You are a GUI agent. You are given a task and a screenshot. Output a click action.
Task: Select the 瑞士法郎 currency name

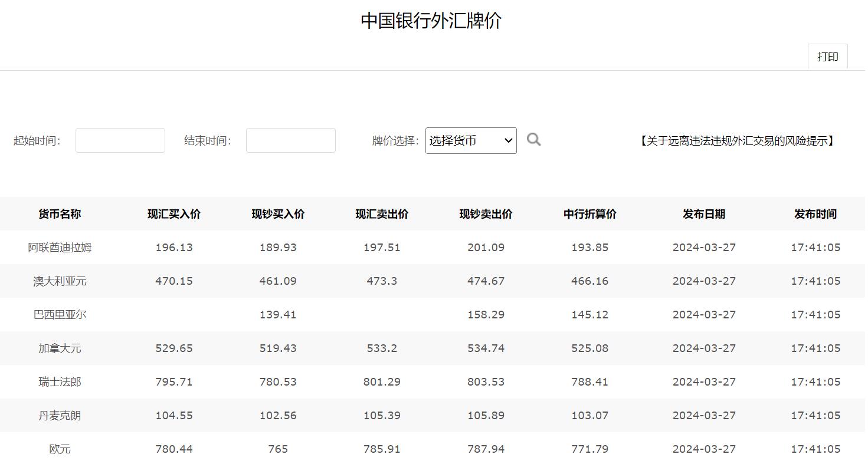tap(60, 382)
